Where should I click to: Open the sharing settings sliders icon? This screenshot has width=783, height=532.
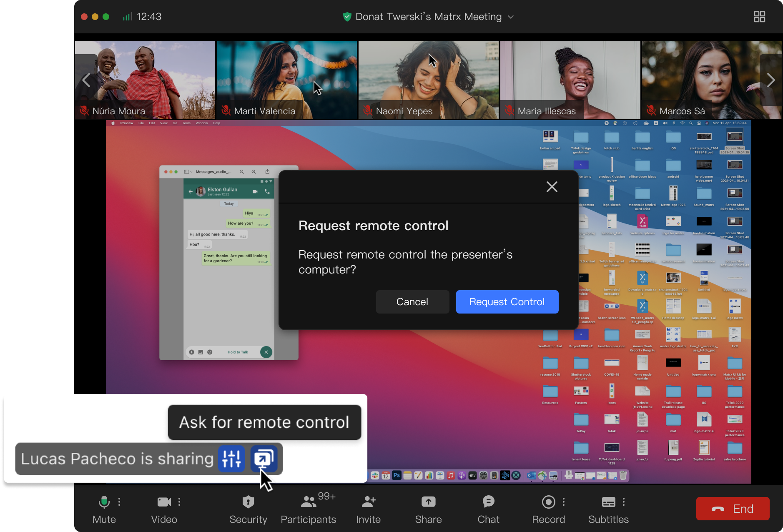(x=231, y=459)
